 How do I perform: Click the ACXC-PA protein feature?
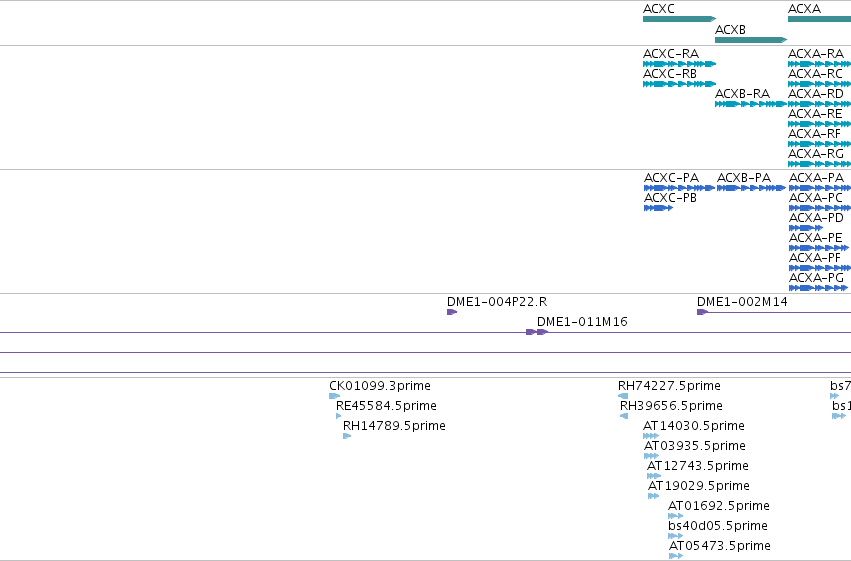pos(679,188)
